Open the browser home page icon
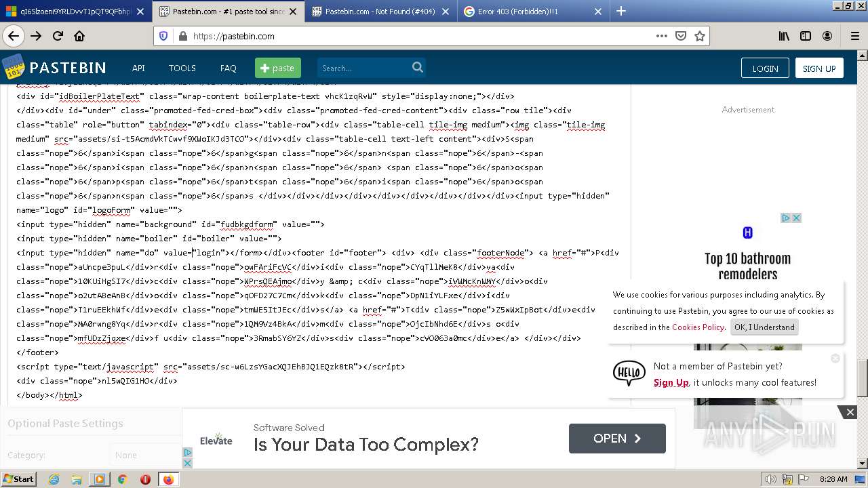Viewport: 868px width, 488px height. [79, 36]
